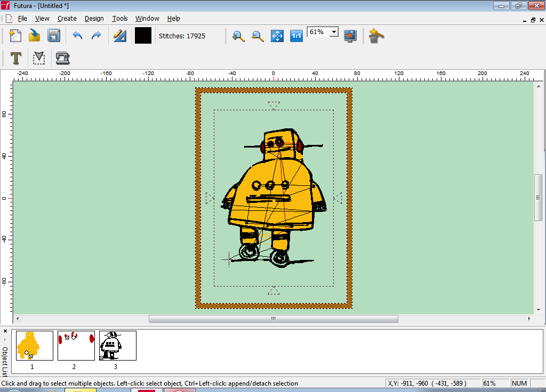Fit design to window with arrows icon
Image resolution: width=546 pixels, height=392 pixels.
point(277,36)
